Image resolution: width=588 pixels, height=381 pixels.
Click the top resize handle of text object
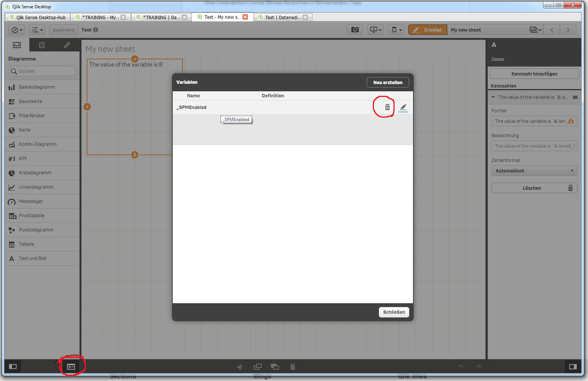tap(135, 59)
